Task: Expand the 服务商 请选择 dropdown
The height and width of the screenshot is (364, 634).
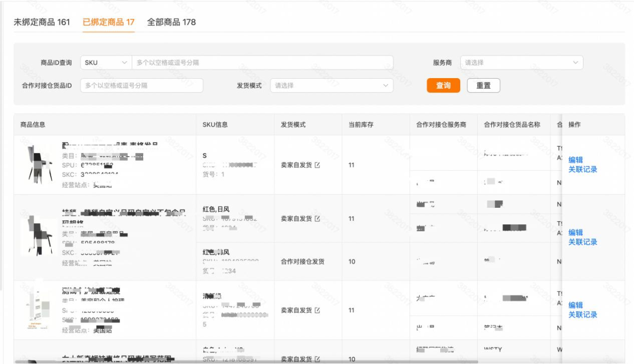Action: click(x=521, y=62)
